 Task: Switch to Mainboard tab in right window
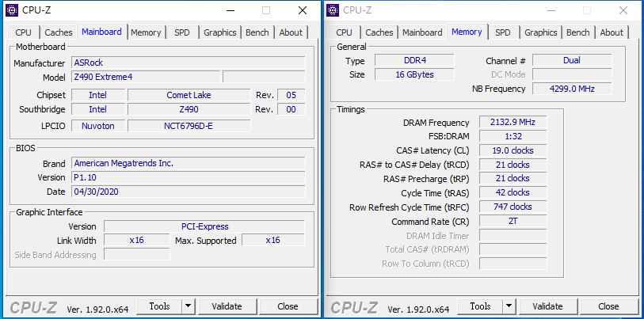click(x=422, y=32)
